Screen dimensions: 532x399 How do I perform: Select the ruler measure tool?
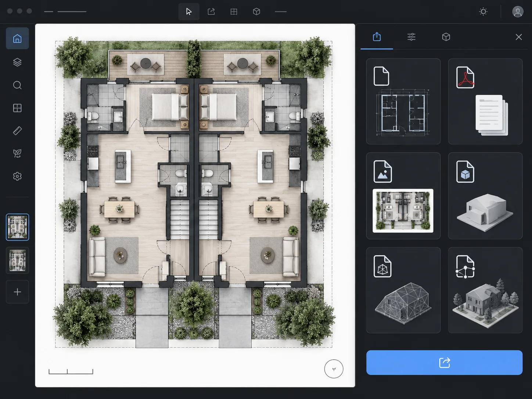click(17, 131)
